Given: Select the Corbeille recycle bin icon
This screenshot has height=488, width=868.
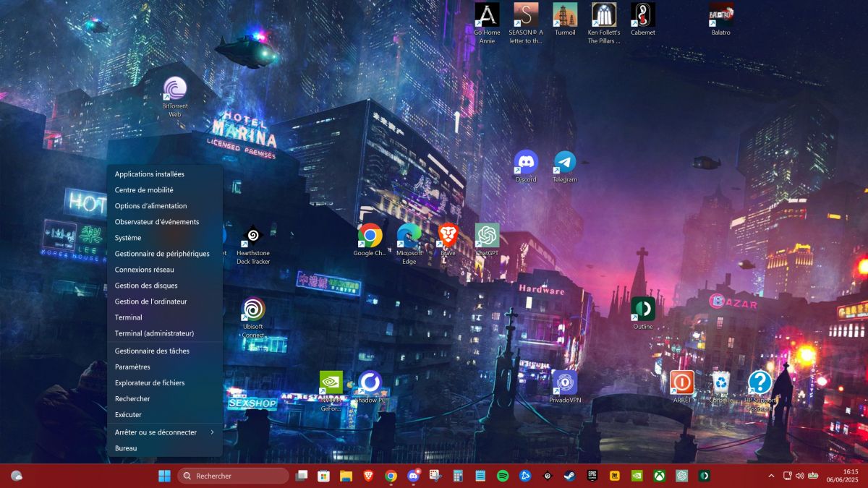Looking at the screenshot, I should [x=721, y=387].
